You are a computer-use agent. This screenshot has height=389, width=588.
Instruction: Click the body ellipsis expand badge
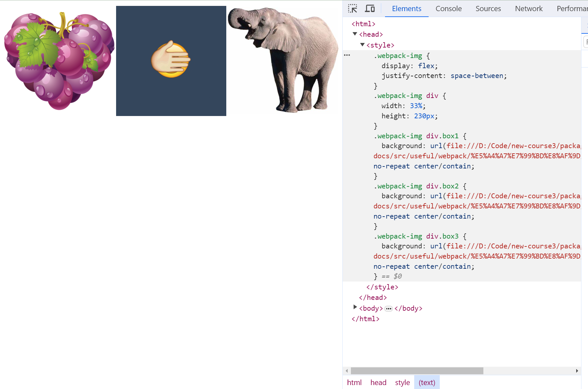pyautogui.click(x=389, y=309)
